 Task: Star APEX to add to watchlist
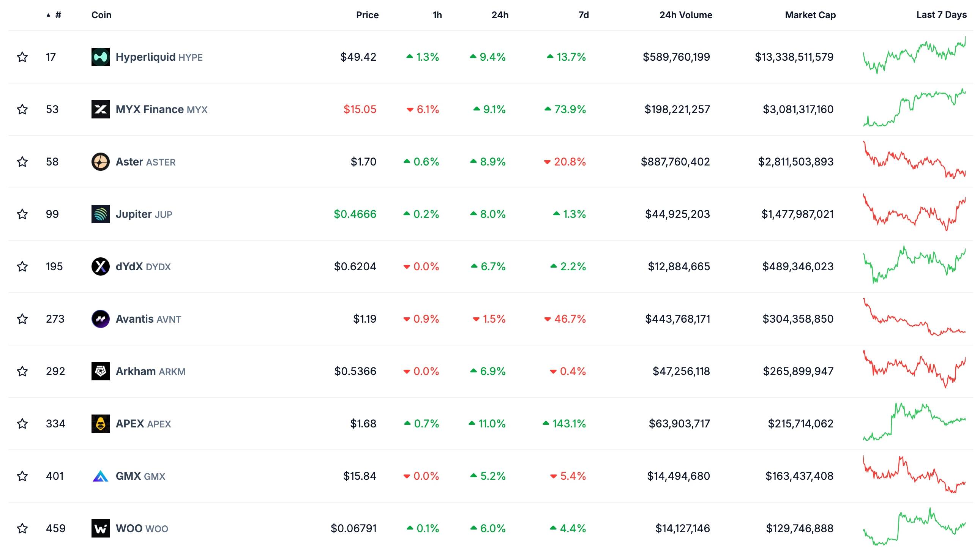tap(22, 423)
